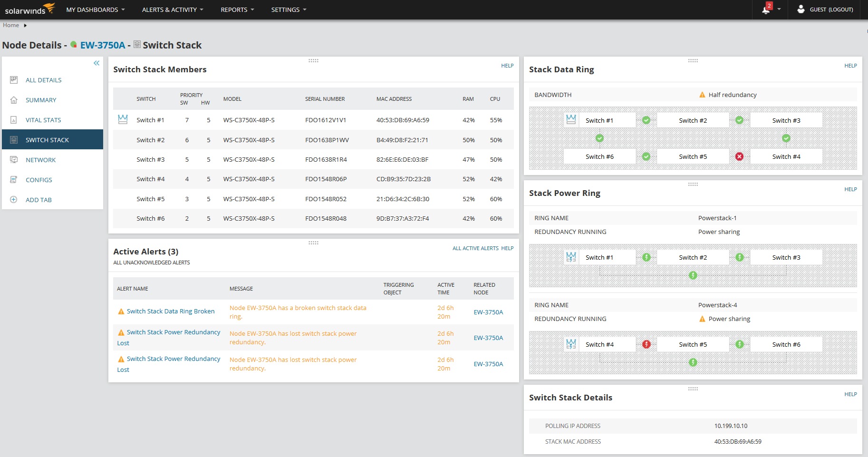Click the master crown icon for Switch #1 row

[123, 119]
